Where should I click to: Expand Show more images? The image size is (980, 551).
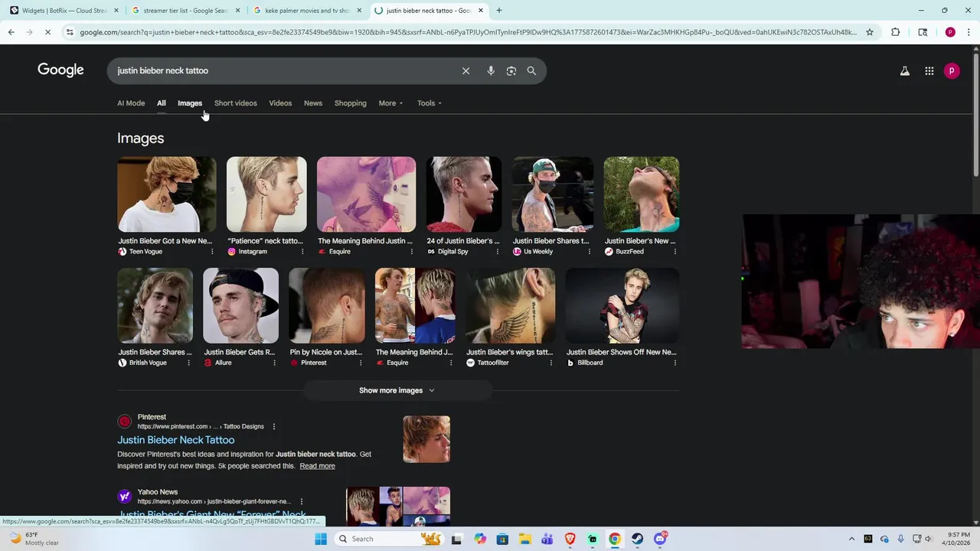tap(397, 390)
